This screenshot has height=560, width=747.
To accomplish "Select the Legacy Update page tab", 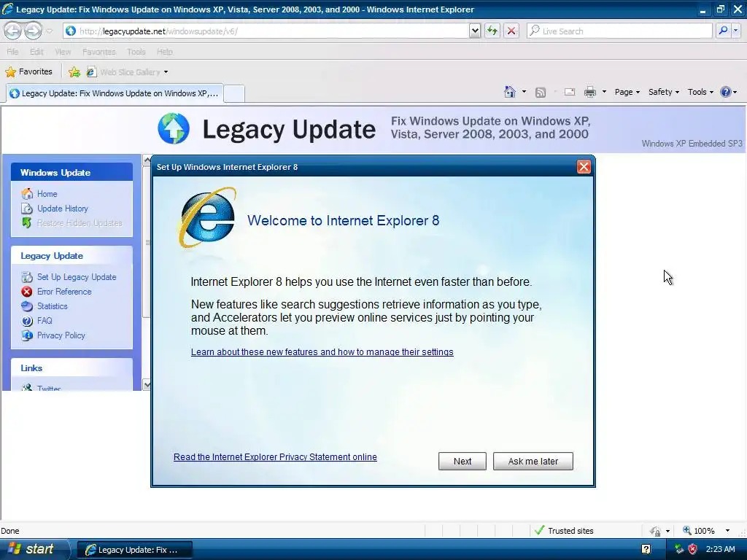I will click(x=115, y=93).
